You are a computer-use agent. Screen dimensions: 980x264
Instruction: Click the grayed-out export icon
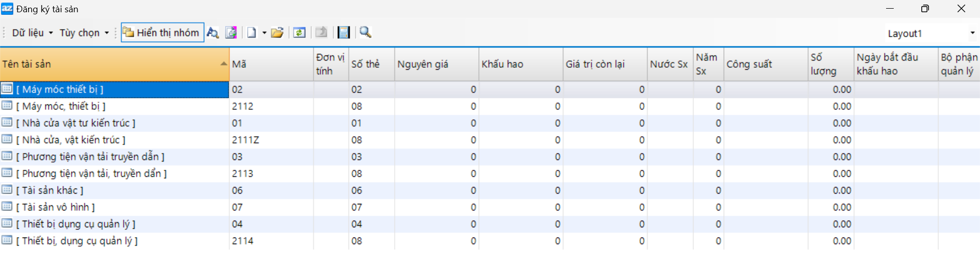coord(321,33)
